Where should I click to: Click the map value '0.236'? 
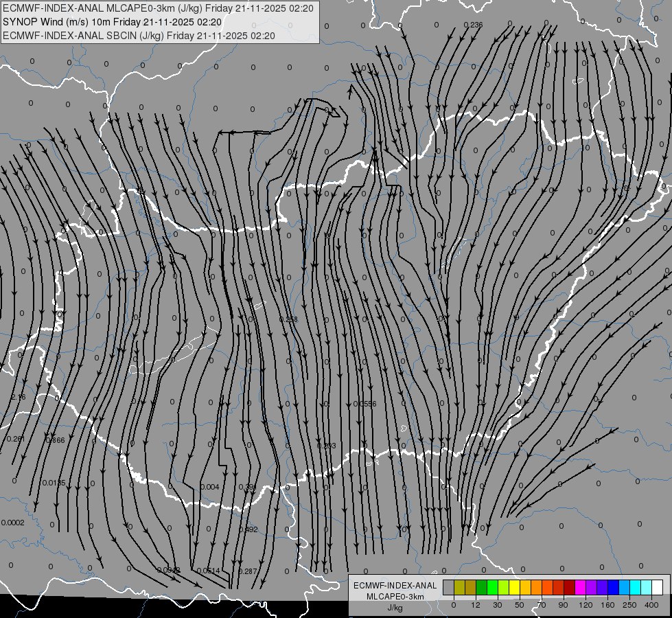coord(473,25)
